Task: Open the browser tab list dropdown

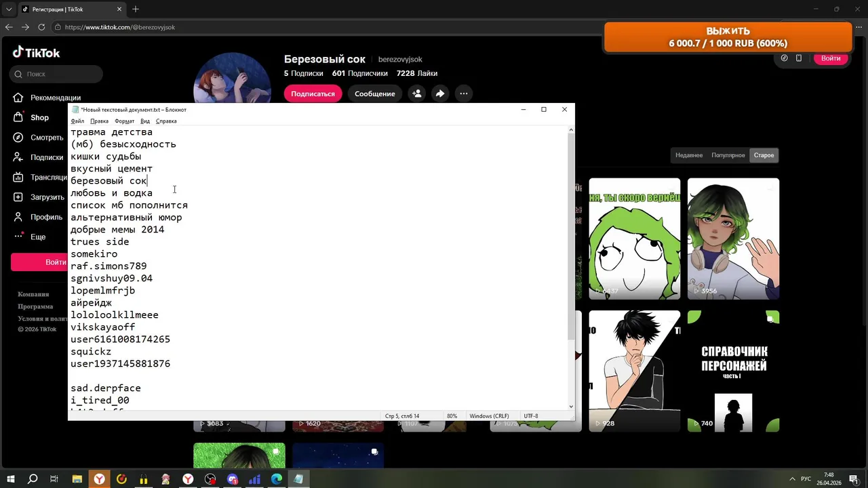Action: coord(9,9)
